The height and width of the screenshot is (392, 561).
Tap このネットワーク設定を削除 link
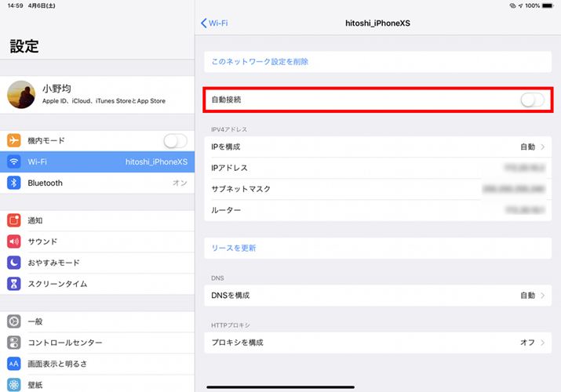[x=260, y=61]
